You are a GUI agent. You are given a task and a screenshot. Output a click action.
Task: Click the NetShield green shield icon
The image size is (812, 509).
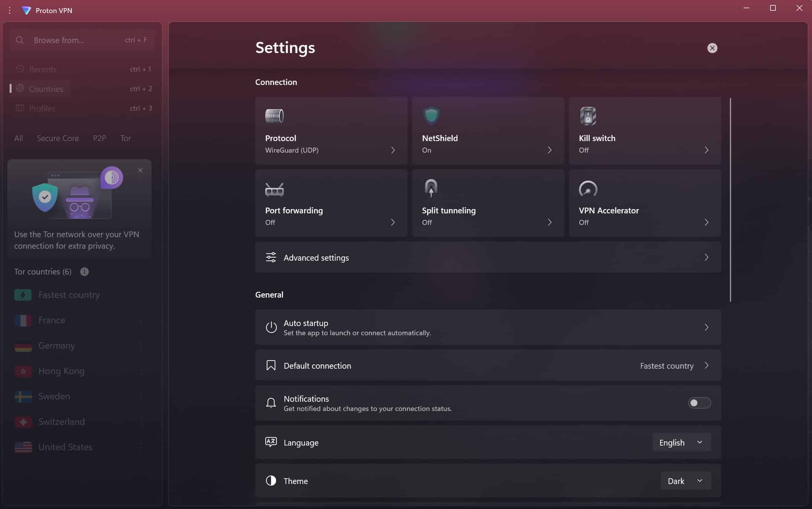431,116
